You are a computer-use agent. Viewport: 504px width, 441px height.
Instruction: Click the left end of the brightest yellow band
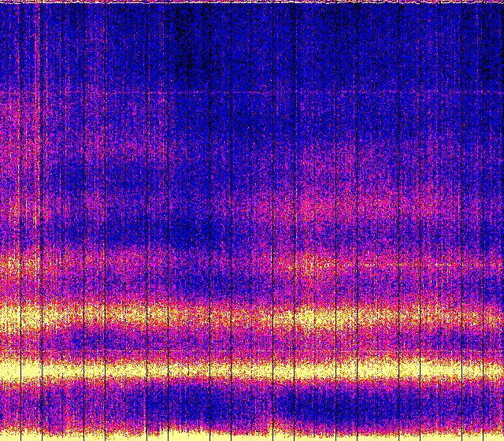8,369
